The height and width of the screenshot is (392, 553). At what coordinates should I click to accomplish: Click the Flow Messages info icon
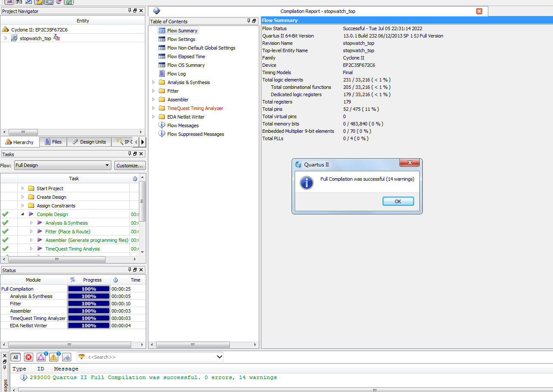coord(162,125)
